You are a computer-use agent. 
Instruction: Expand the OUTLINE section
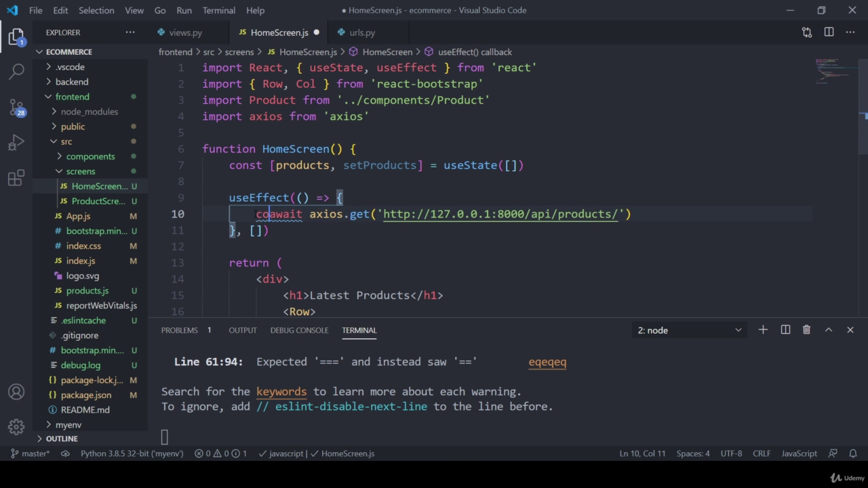click(x=61, y=439)
